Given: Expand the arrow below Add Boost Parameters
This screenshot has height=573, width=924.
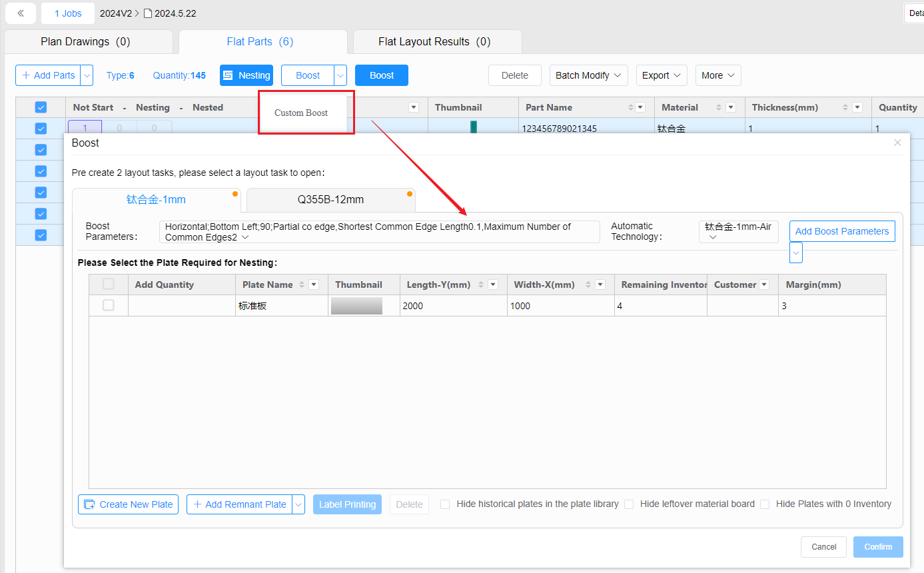Looking at the screenshot, I should point(796,253).
